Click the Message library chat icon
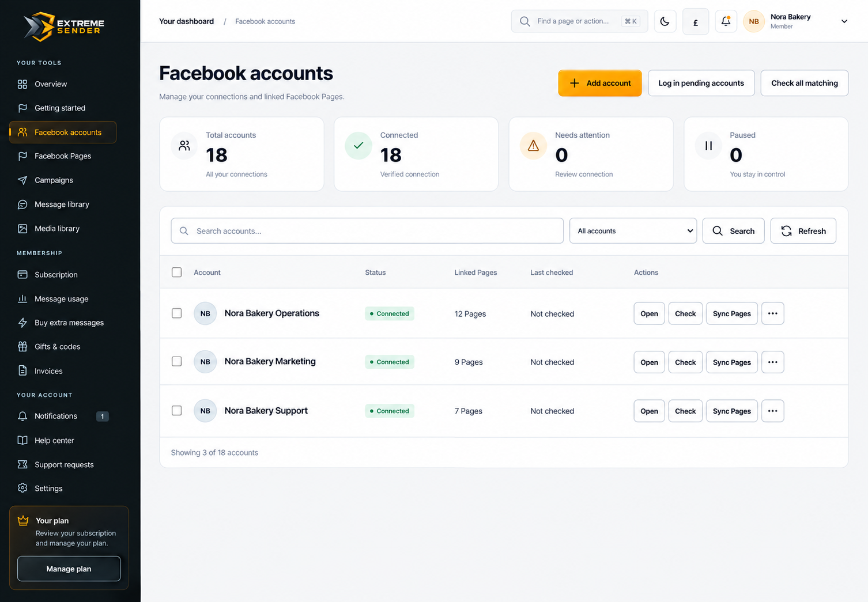 coord(22,205)
